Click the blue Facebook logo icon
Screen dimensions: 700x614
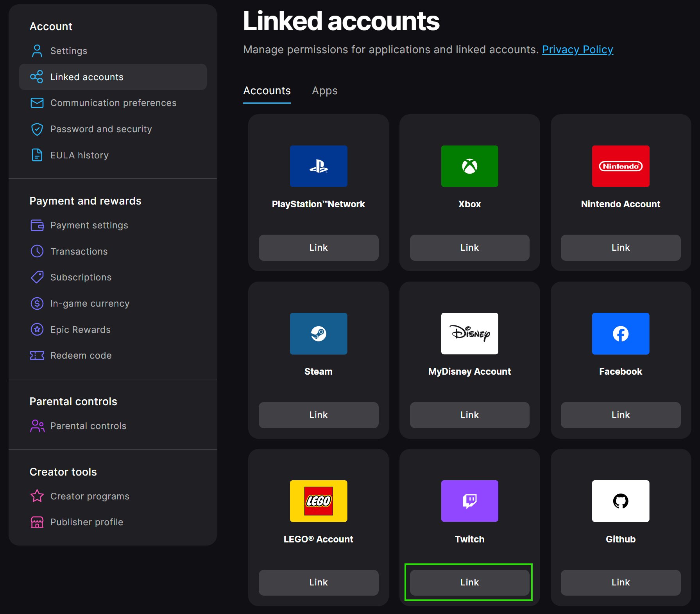[620, 334]
